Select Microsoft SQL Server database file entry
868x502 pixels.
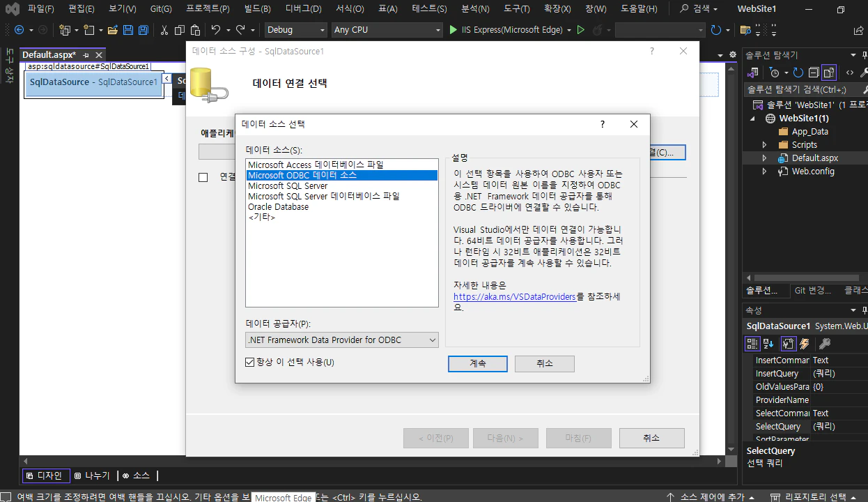(324, 196)
